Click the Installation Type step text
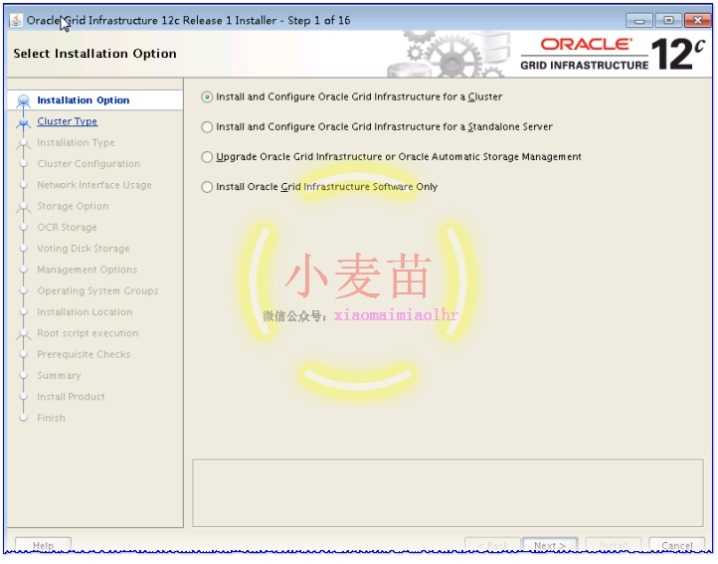Viewport: 718px width, 564px height. click(x=76, y=143)
